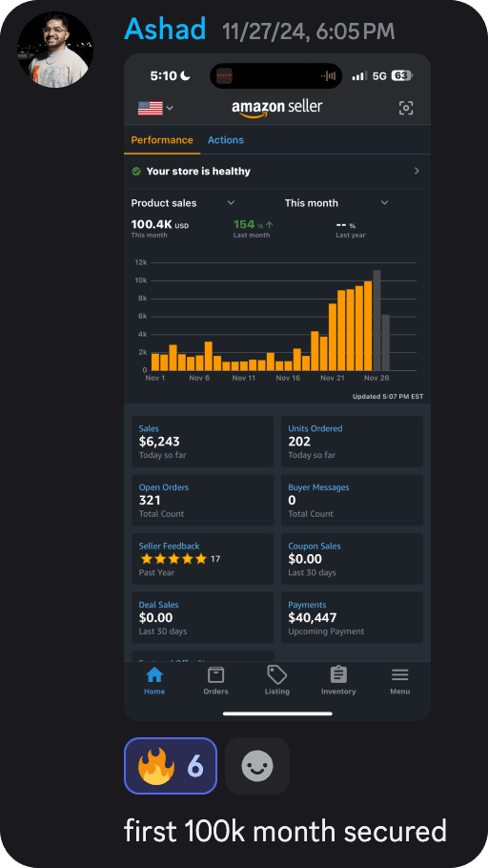Click the US flag marketplace icon
The height and width of the screenshot is (868, 488).
click(x=150, y=108)
